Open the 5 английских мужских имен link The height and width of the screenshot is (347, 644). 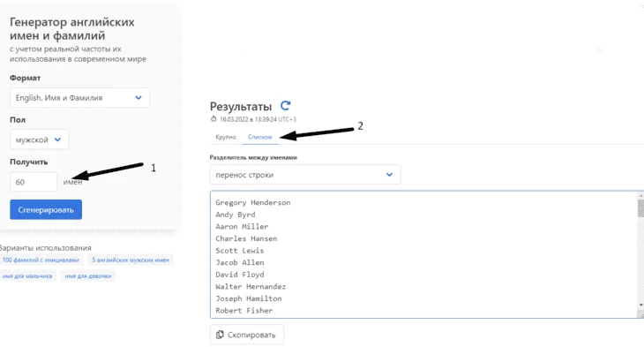click(x=131, y=260)
